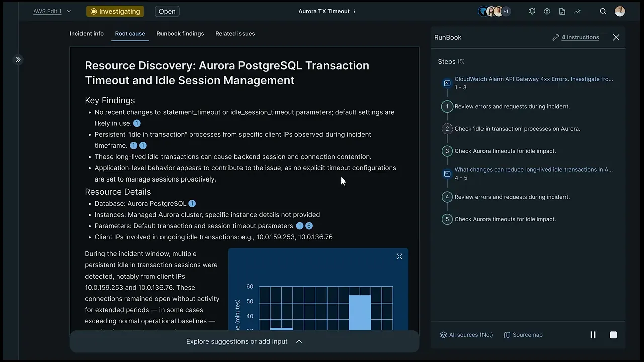Screen dimensions: 644x362
Task: Open citation badge after 'likely in use.'
Action: tap(137, 123)
